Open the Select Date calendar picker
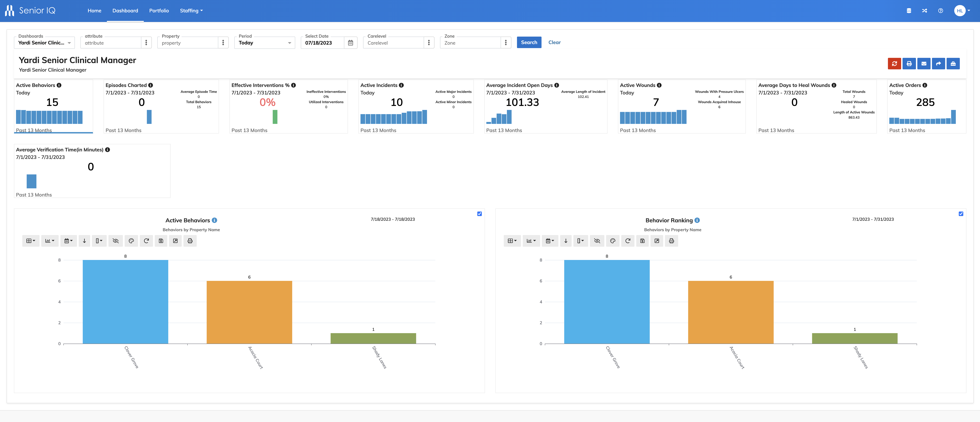Viewport: 980px width, 422px height. coord(351,43)
